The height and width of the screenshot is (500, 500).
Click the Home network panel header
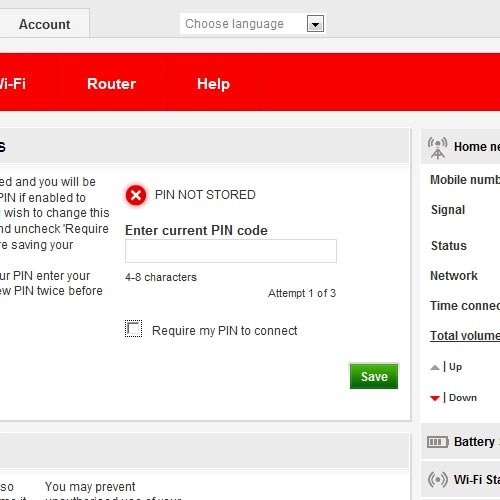(x=461, y=147)
